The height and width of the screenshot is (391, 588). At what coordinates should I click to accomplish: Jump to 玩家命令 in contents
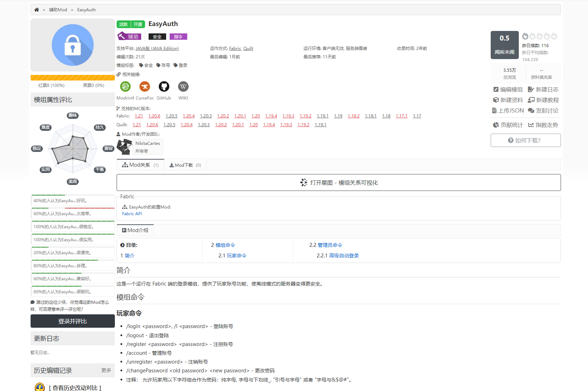pos(237,256)
